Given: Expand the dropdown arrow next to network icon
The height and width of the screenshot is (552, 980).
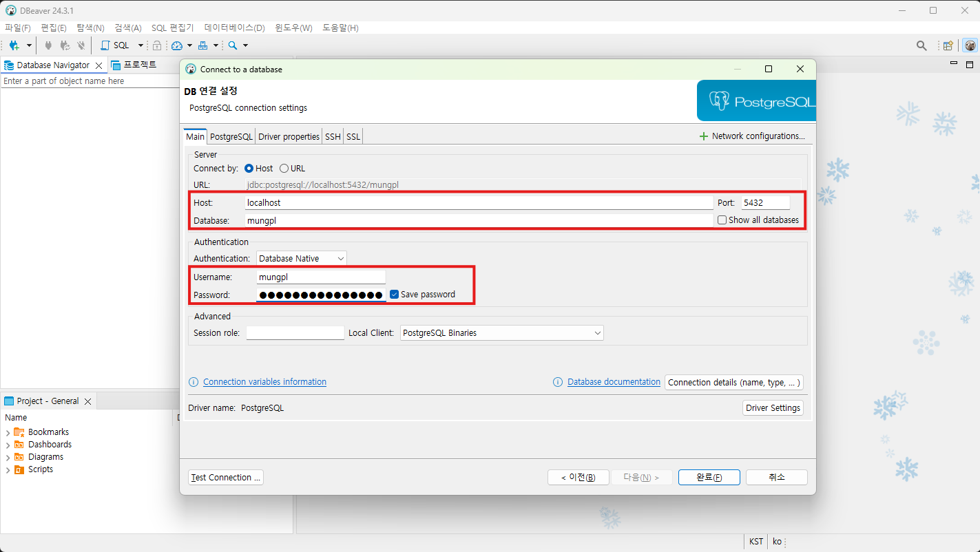Looking at the screenshot, I should [x=216, y=45].
